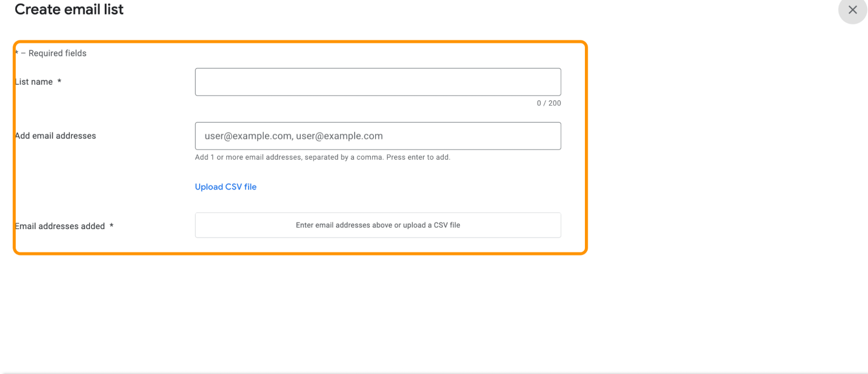Click the "List name" field label
Image resolution: width=868 pixels, height=374 pixels.
click(34, 82)
